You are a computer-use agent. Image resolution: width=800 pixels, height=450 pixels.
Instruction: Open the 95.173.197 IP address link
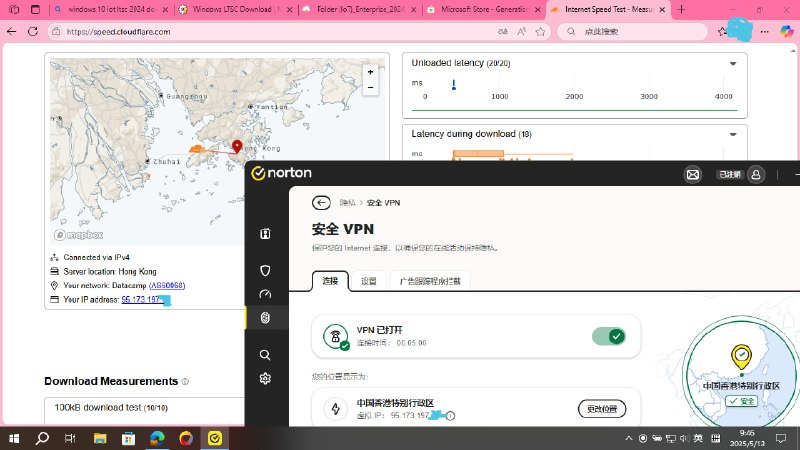(x=141, y=299)
